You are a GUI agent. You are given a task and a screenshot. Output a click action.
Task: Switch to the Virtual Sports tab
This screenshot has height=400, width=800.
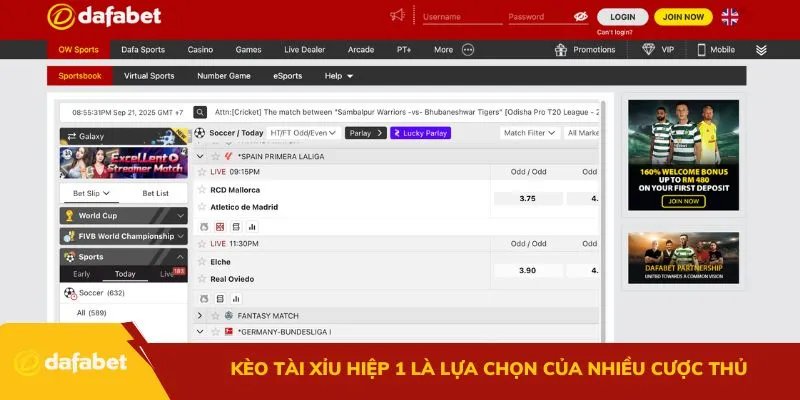pyautogui.click(x=149, y=75)
